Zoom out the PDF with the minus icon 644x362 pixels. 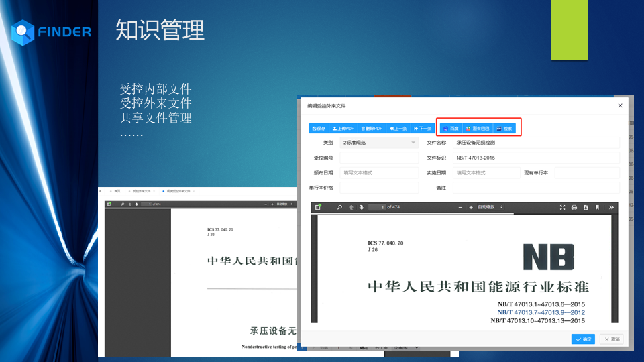(460, 208)
